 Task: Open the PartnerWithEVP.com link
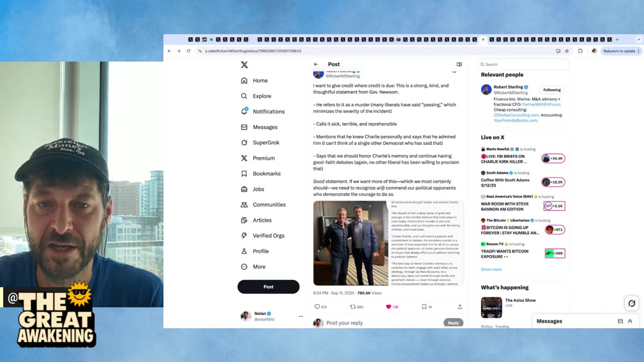pyautogui.click(x=541, y=105)
